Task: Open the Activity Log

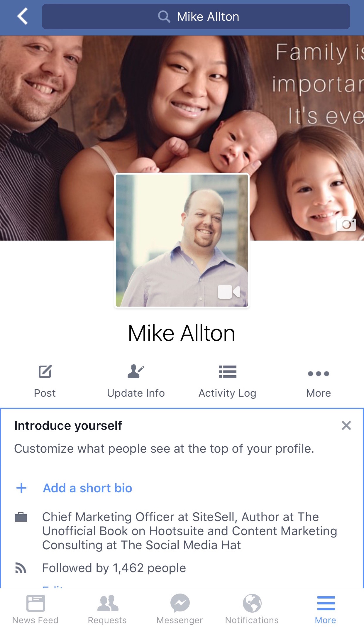Action: pyautogui.click(x=227, y=381)
